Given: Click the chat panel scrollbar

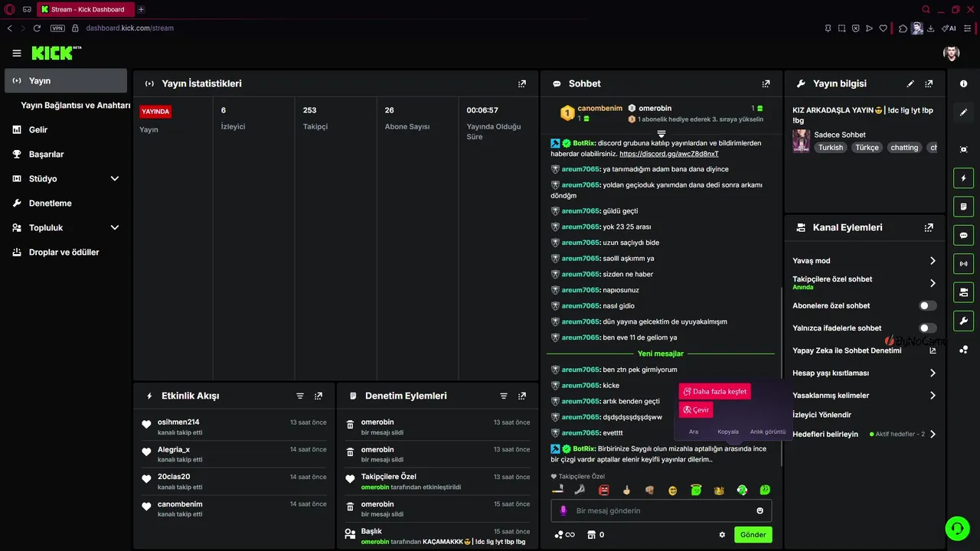Looking at the screenshot, I should pos(781,375).
